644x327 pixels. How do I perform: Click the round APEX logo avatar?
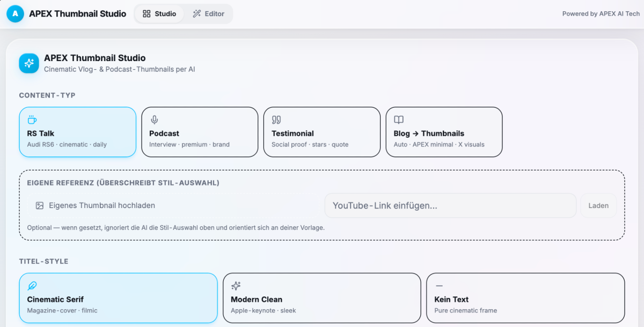pyautogui.click(x=15, y=14)
